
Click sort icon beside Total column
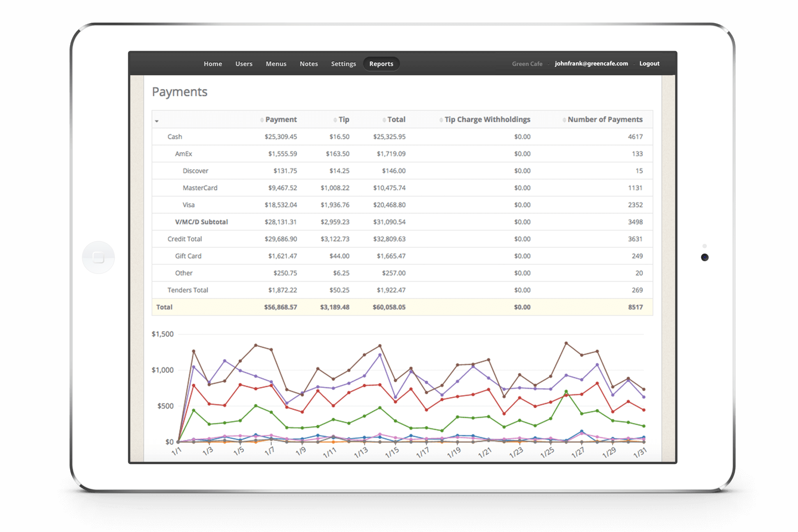click(384, 120)
